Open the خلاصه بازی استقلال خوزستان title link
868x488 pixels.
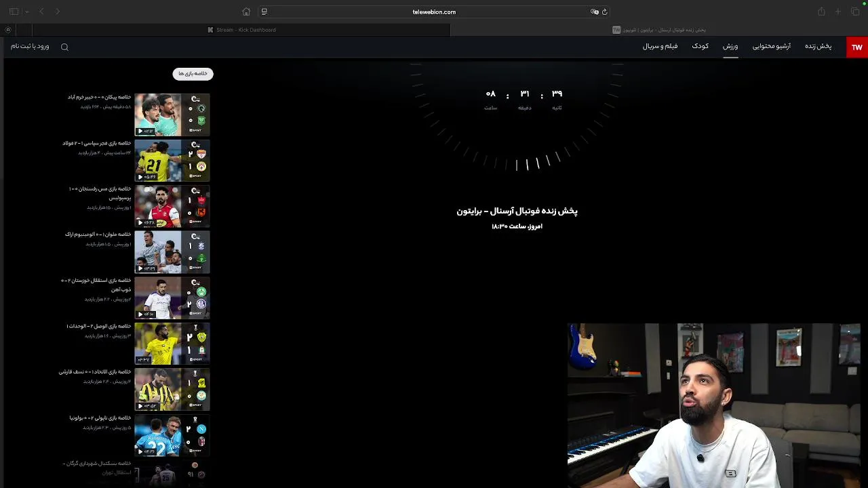[96, 285]
